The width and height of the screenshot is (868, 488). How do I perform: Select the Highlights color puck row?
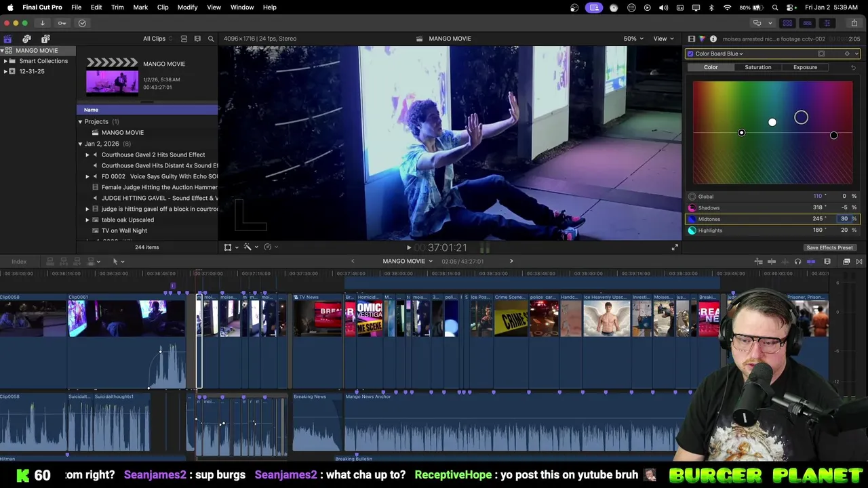coord(772,230)
